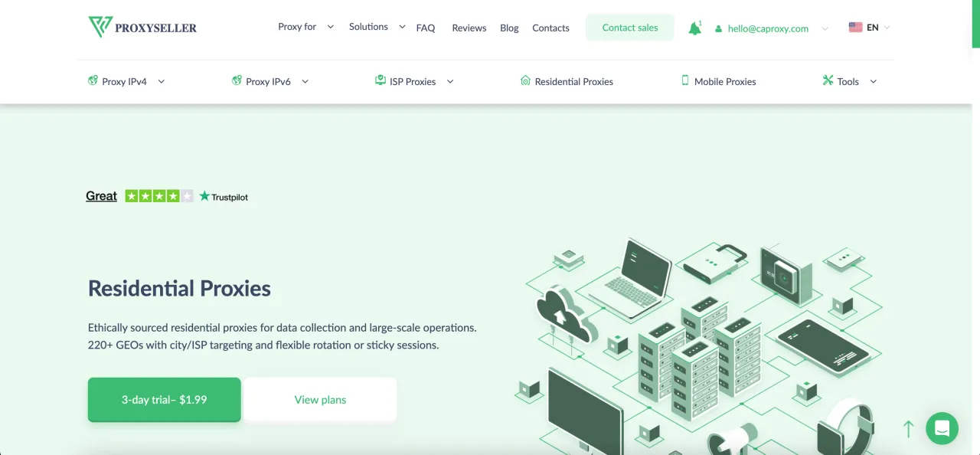Go to the Reviews page
The height and width of the screenshot is (455, 980).
469,28
